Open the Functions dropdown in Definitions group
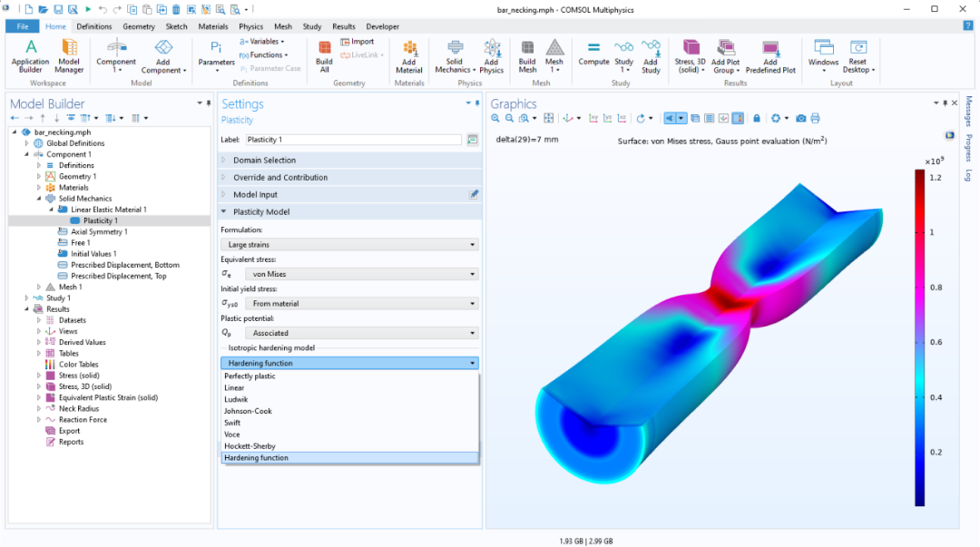This screenshot has height=547, width=980. point(263,55)
